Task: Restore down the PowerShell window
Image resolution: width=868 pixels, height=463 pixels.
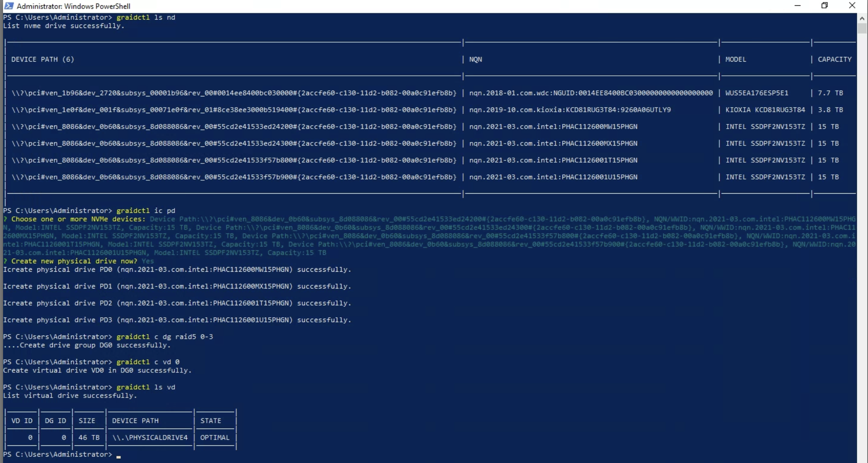Action: coord(824,6)
